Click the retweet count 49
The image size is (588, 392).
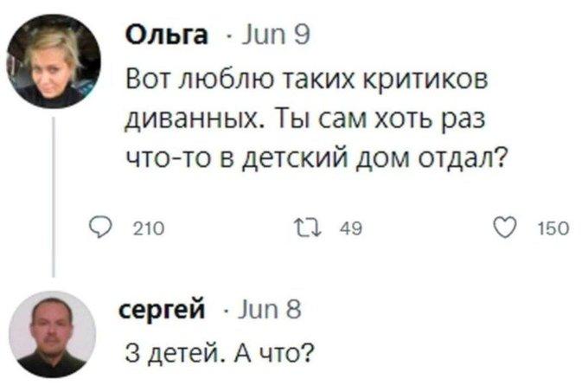tap(351, 228)
